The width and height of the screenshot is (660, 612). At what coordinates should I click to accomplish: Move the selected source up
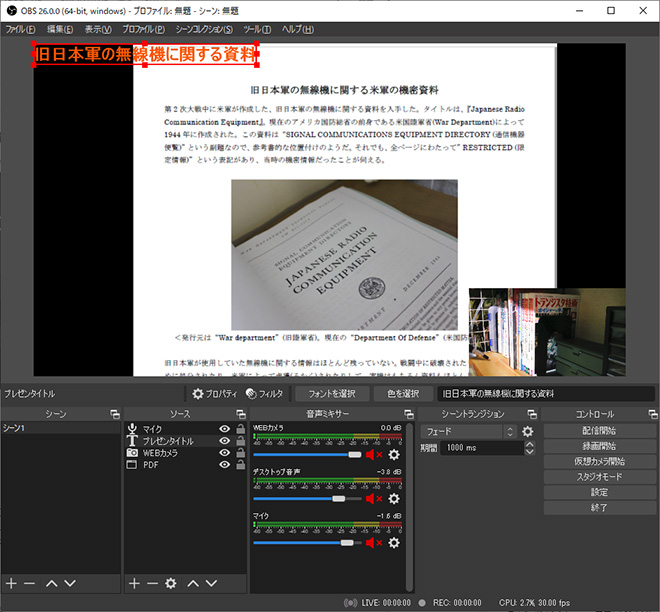pos(193,583)
